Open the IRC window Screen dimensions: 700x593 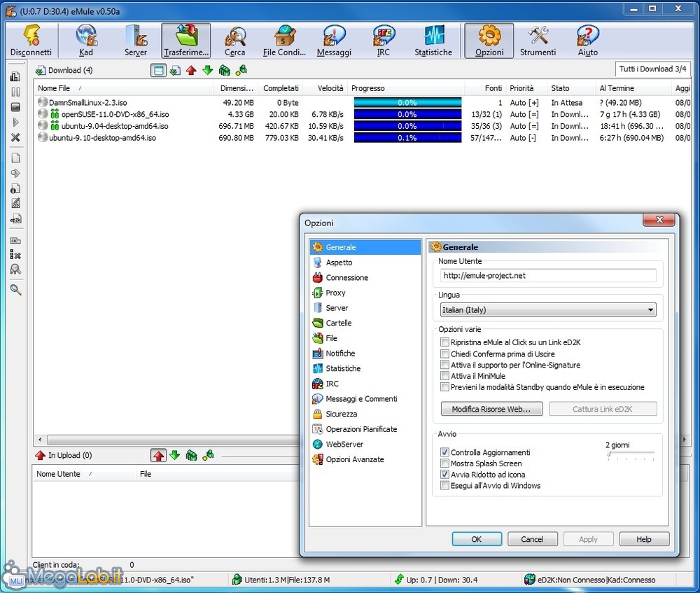(384, 41)
